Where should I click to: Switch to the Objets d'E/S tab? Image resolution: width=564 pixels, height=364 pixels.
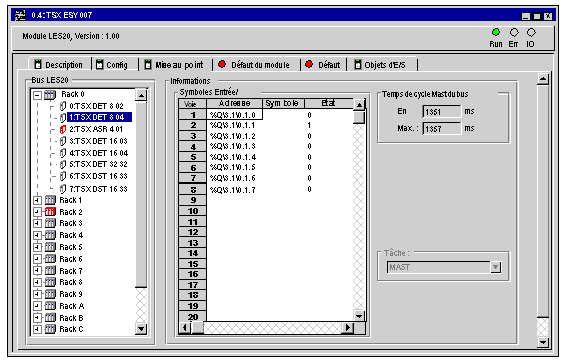click(382, 65)
